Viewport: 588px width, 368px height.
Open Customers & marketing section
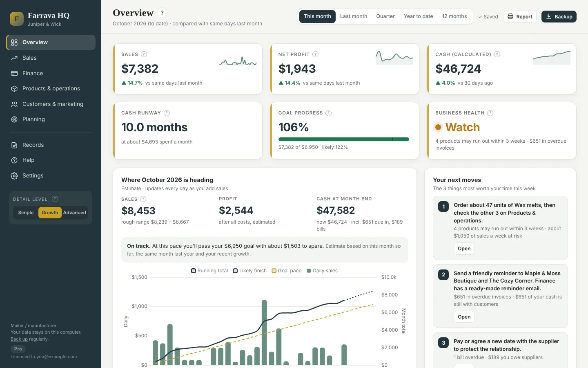pos(51,104)
